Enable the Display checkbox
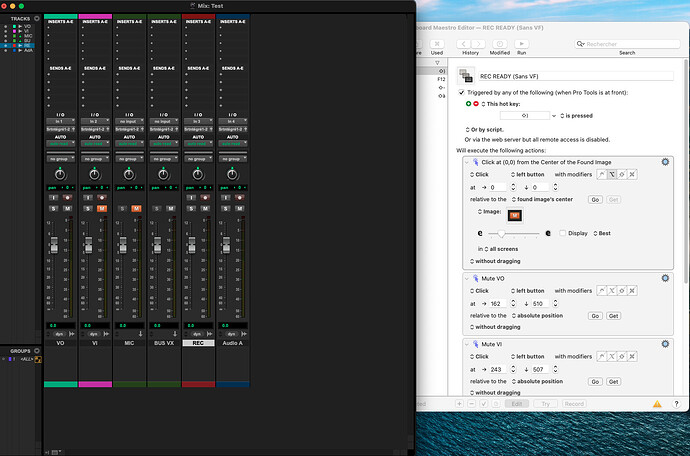 [562, 233]
